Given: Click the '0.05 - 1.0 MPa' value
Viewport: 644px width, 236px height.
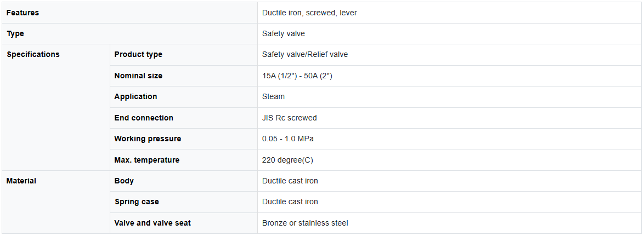Looking at the screenshot, I should [x=288, y=139].
